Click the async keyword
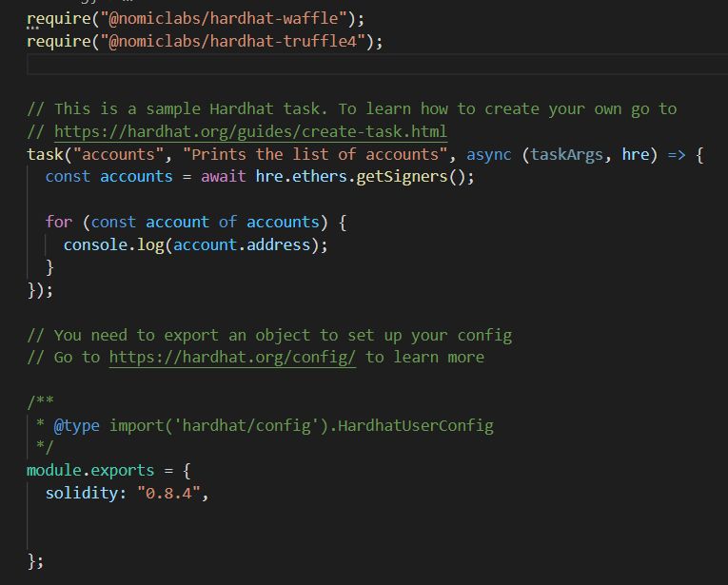Viewport: 728px width, 585px height. 489,154
